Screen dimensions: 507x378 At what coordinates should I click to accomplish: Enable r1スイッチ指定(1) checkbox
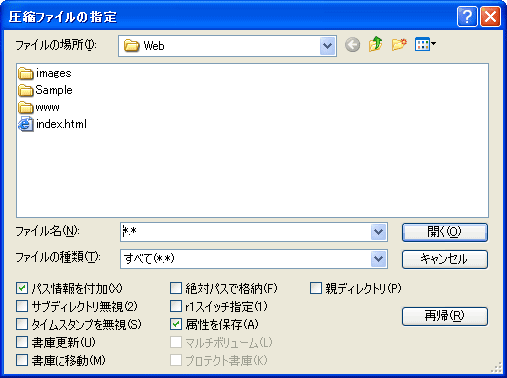pos(176,306)
